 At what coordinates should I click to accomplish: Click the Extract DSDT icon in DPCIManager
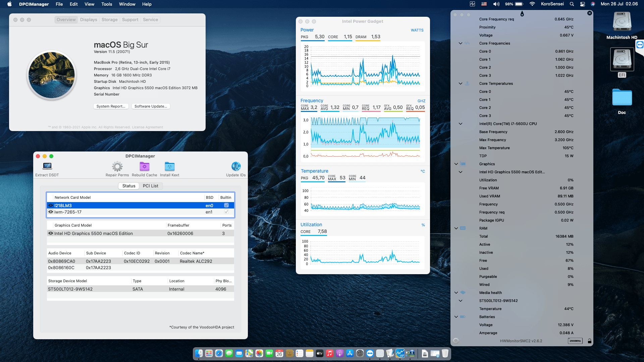(x=47, y=166)
